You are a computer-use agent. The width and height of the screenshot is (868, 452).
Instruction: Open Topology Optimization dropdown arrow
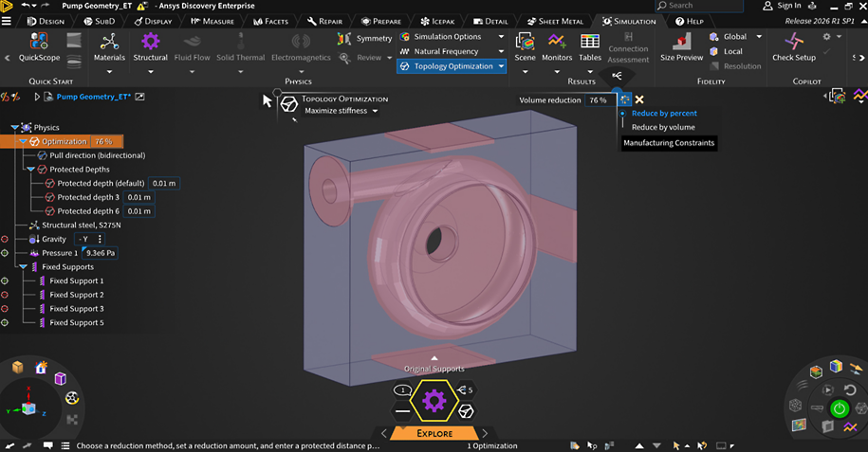pos(501,66)
